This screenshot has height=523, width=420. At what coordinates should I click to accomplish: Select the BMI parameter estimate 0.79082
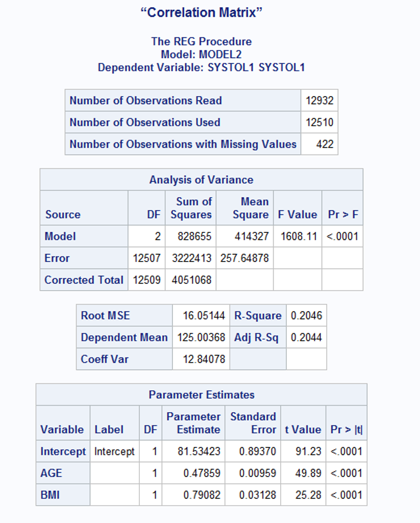(204, 494)
